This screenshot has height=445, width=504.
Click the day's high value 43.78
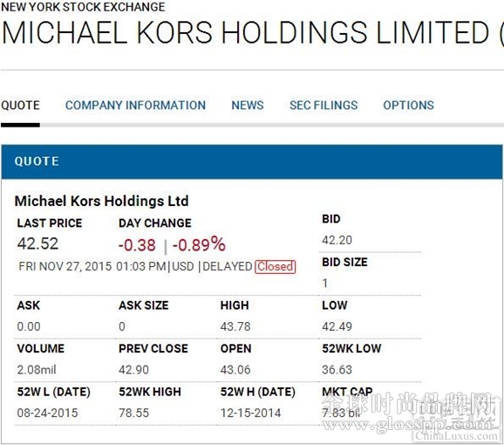(235, 326)
